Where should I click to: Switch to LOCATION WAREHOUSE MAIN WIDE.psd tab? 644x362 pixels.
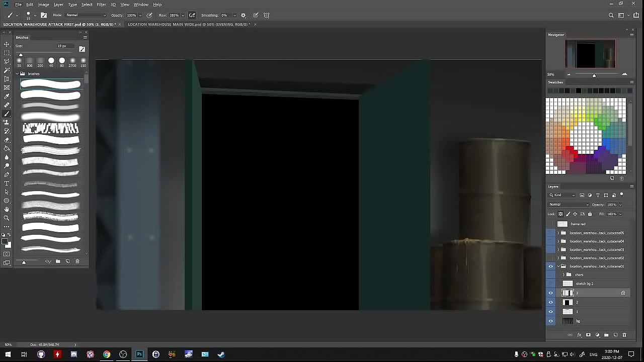point(189,24)
